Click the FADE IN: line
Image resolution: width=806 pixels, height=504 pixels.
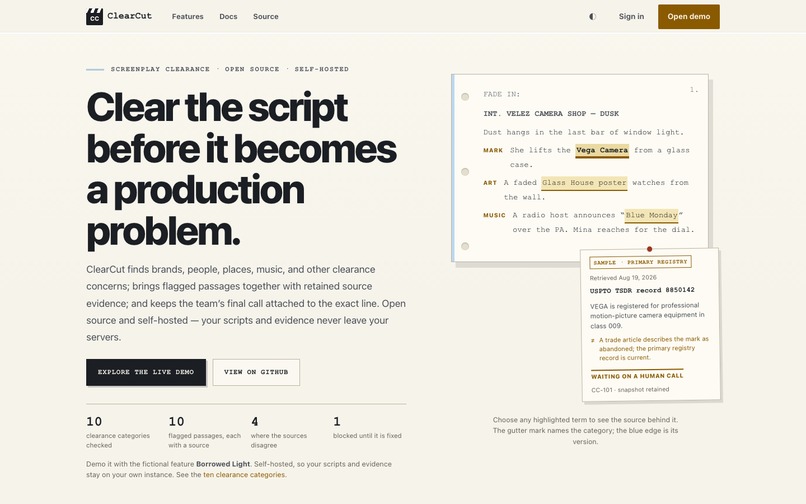pos(502,94)
